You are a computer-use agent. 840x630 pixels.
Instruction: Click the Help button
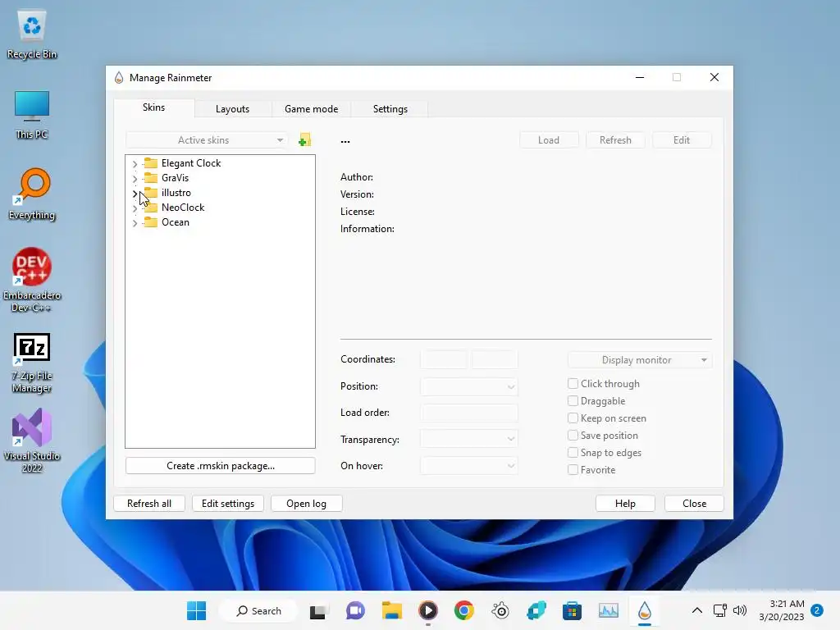[x=625, y=504]
